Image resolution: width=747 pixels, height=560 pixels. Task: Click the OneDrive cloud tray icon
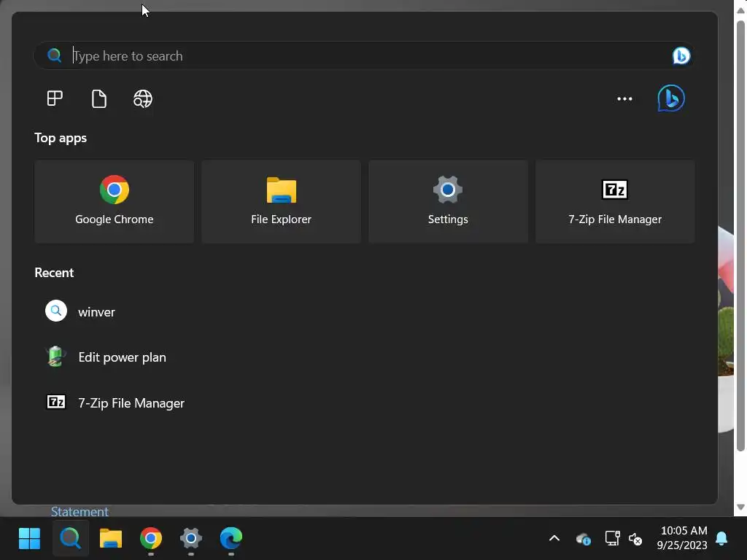point(583,539)
